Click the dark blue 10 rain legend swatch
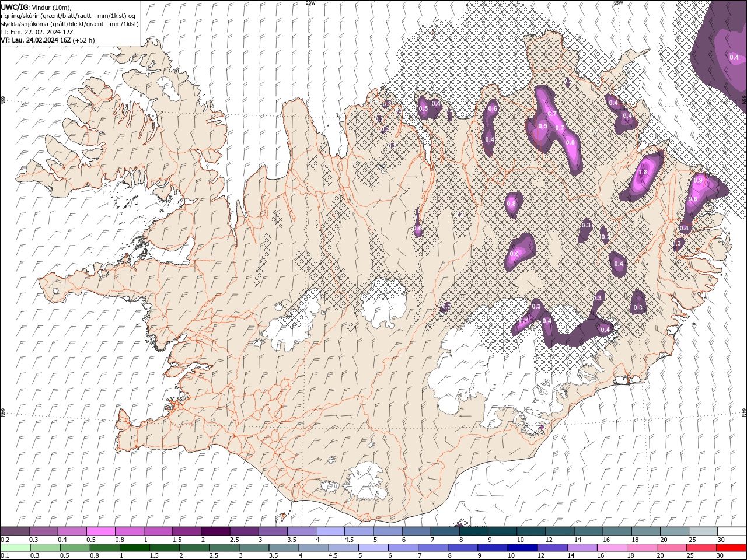The width and height of the screenshot is (747, 560). coord(522,548)
